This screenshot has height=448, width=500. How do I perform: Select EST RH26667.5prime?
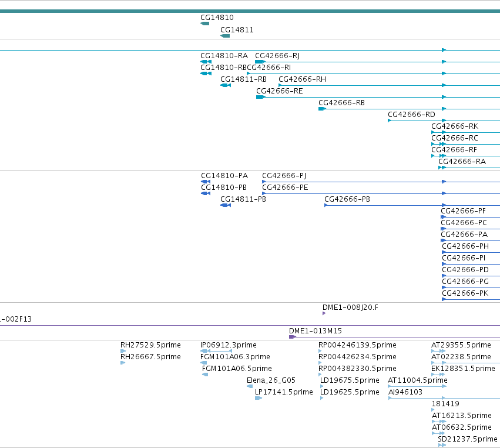tap(150, 357)
